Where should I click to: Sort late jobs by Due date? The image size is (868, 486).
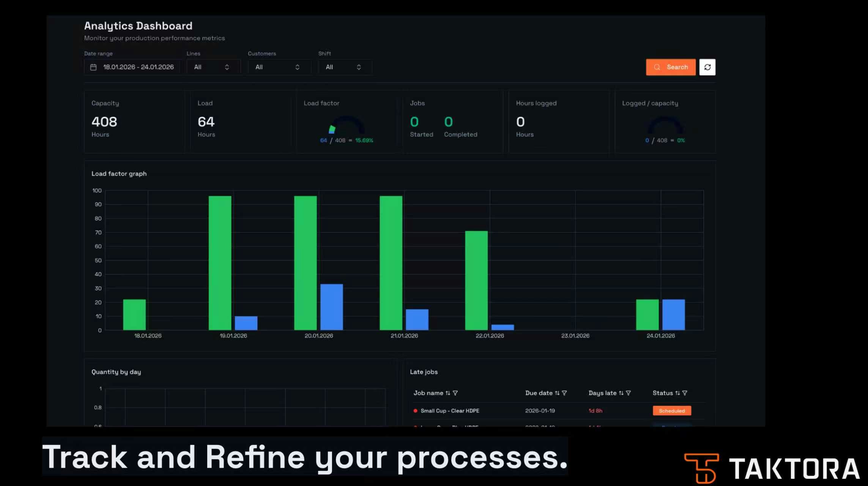557,393
